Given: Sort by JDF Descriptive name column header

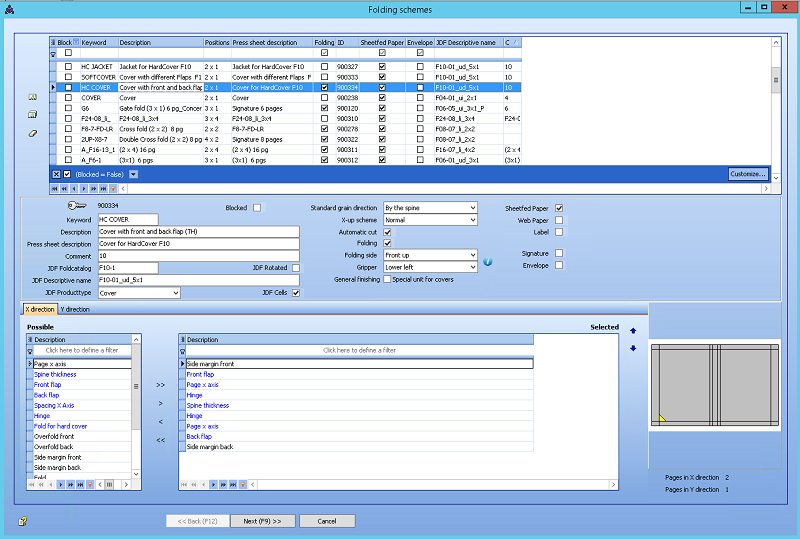Looking at the screenshot, I should 468,42.
